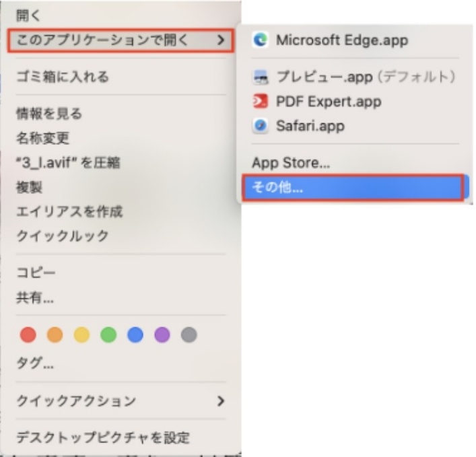Click the このアプリケーションで開く menu label
The image size is (476, 457).
click(x=102, y=40)
